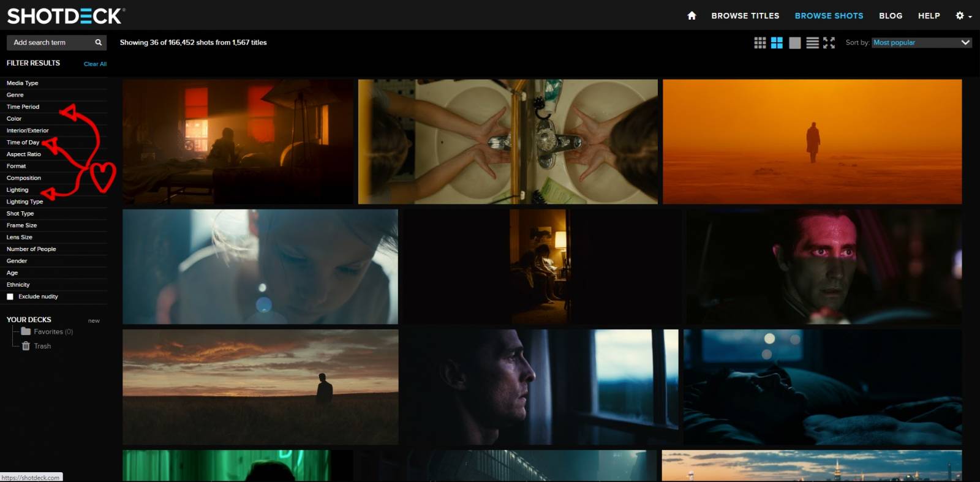Click the Clear All filters link
The image size is (980, 482).
point(95,64)
